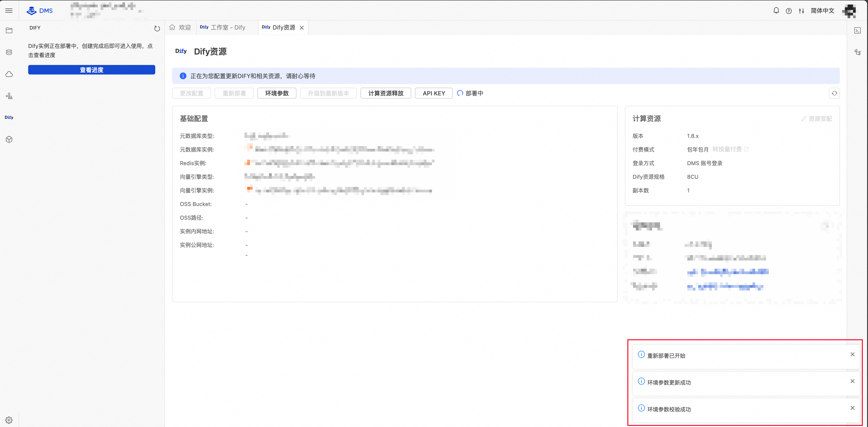Click the 计算资源释放 button

[x=386, y=93]
